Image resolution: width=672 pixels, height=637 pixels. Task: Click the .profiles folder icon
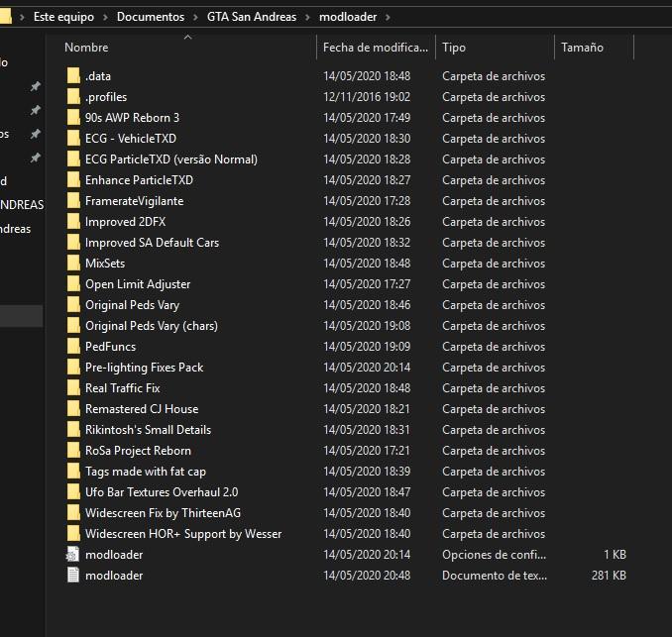(x=73, y=97)
